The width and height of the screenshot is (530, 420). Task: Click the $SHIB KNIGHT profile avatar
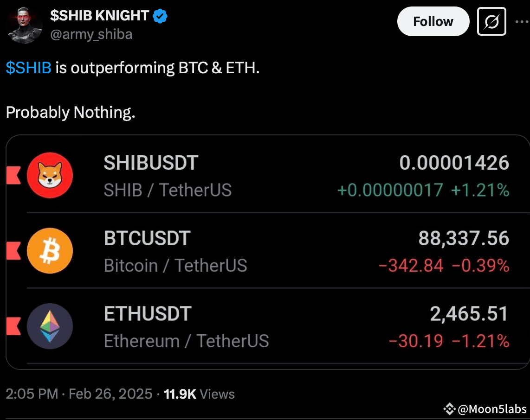(x=24, y=26)
